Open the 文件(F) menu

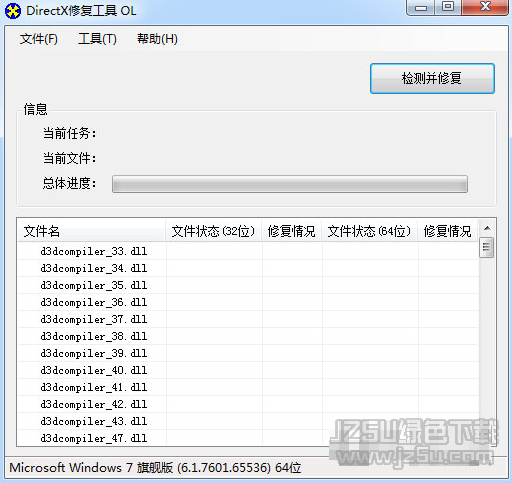coord(39,39)
